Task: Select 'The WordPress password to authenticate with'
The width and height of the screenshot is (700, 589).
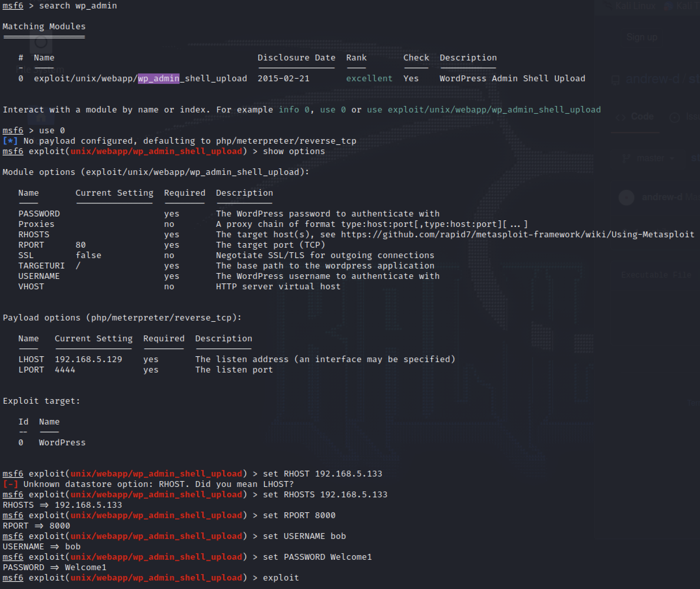Action: [x=328, y=214]
